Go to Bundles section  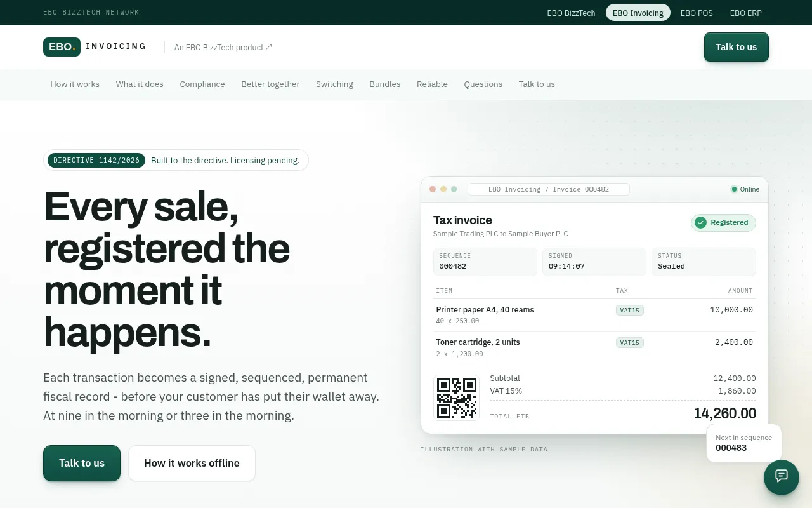point(385,84)
